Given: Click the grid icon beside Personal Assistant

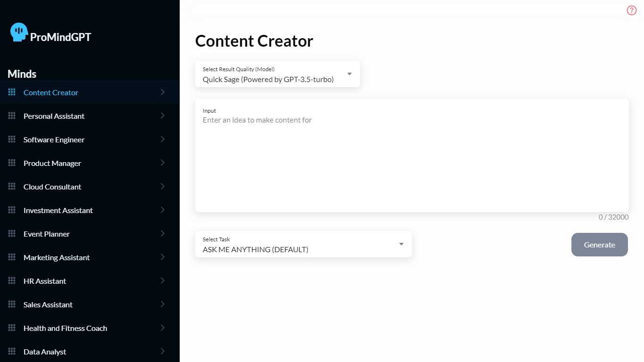Looking at the screenshot, I should (x=12, y=116).
